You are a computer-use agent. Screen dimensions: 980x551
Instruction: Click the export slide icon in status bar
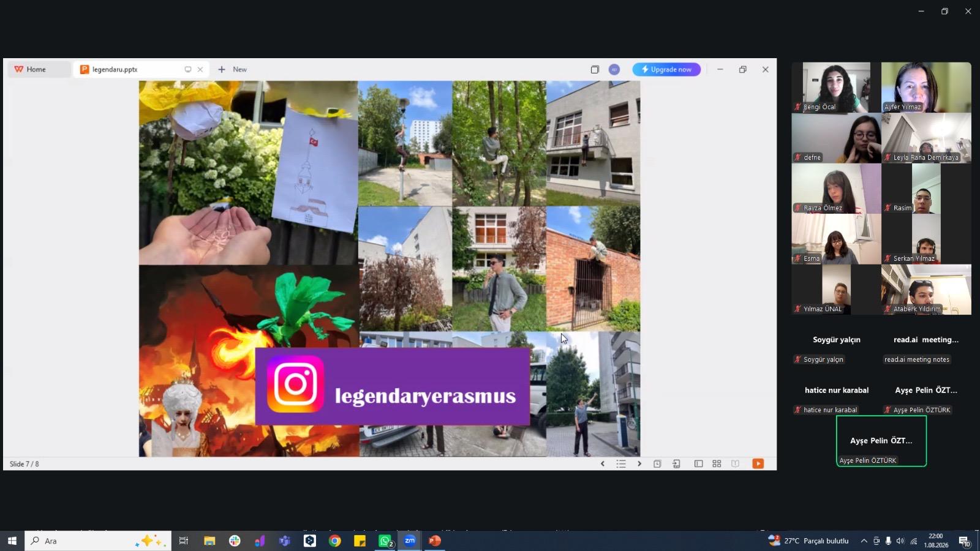676,463
